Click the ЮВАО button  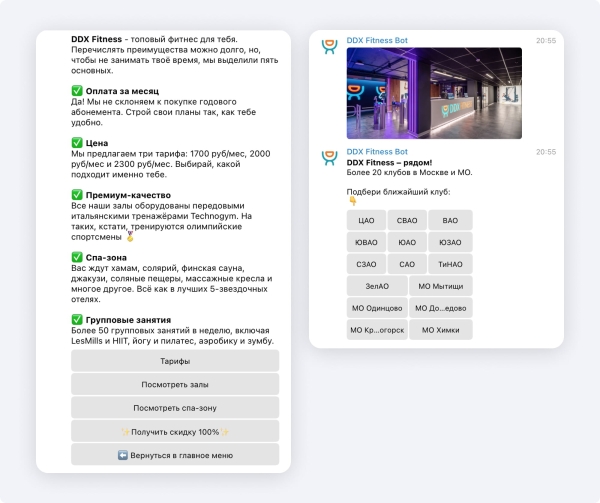[x=366, y=242]
